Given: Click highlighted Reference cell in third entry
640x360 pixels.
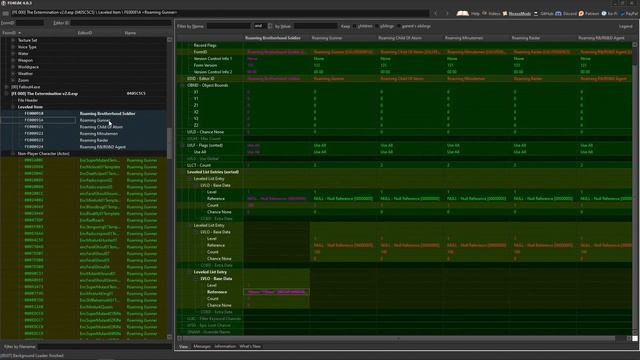Looking at the screenshot, I should coord(277,292).
